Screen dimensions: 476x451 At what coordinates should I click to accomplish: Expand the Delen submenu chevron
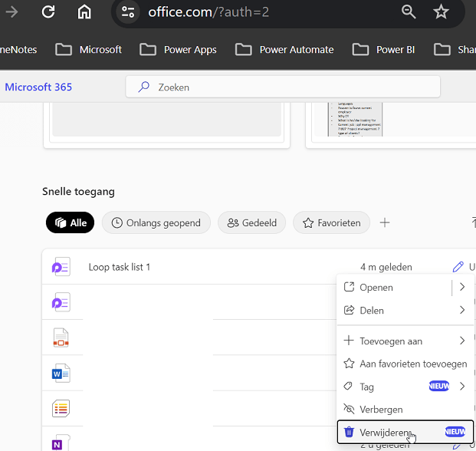point(462,310)
